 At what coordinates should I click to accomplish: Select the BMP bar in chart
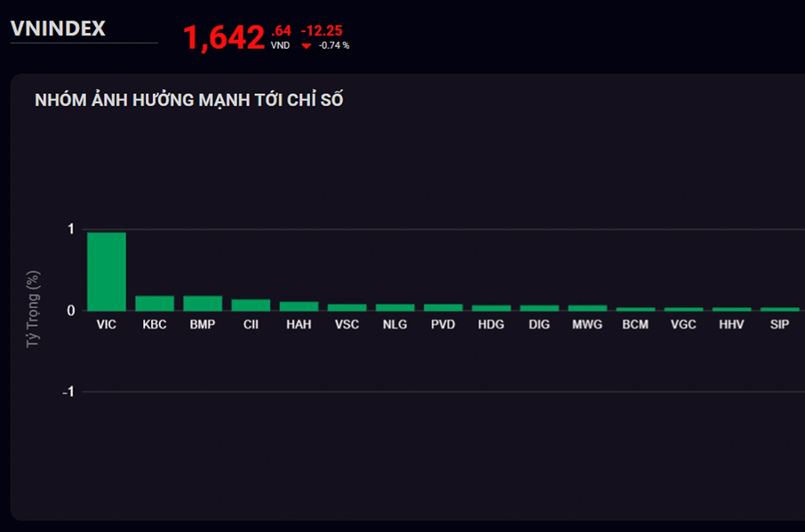coord(203,303)
